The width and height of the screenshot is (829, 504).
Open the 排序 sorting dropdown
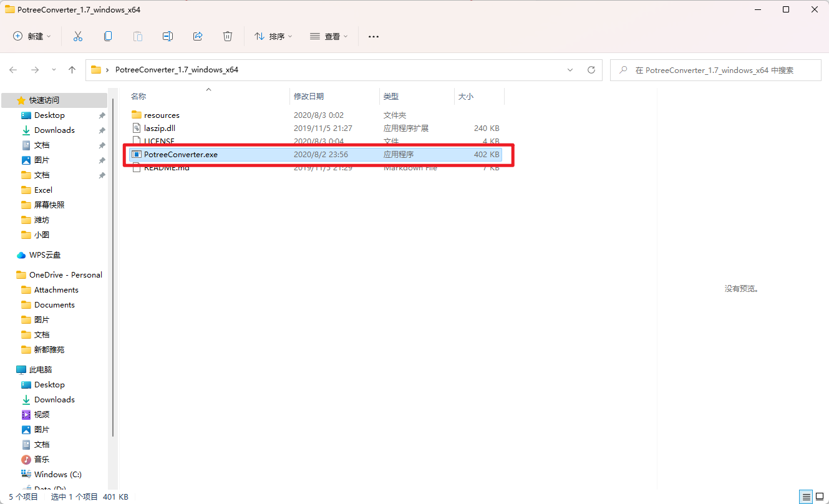click(273, 36)
